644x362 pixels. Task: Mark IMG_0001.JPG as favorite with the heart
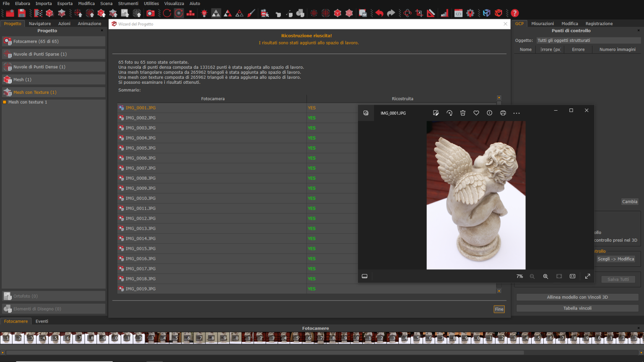[476, 113]
